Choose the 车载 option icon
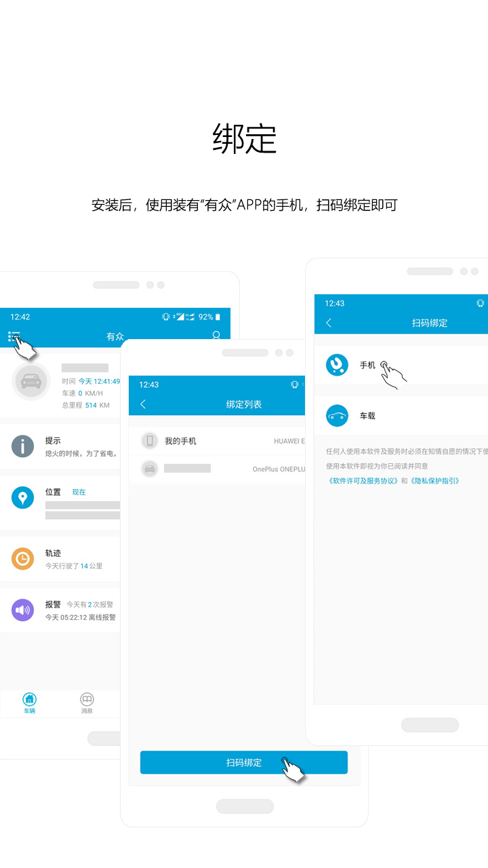Image resolution: width=488 pixels, height=868 pixels. [337, 416]
